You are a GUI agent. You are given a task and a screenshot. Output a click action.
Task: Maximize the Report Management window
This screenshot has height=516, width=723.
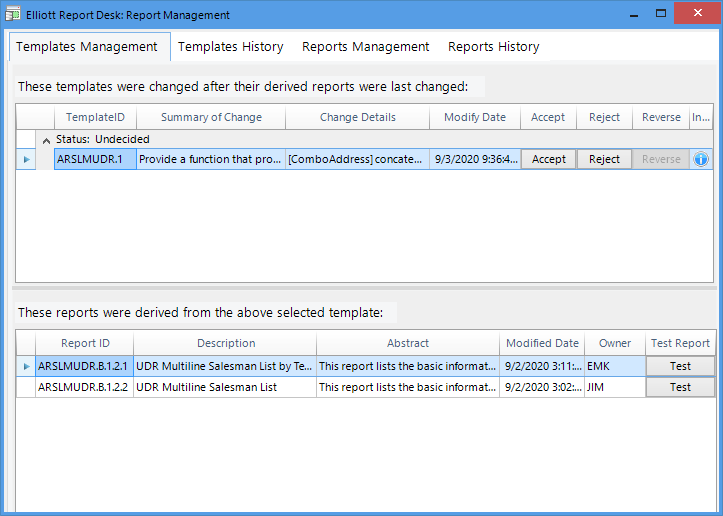[x=661, y=14]
